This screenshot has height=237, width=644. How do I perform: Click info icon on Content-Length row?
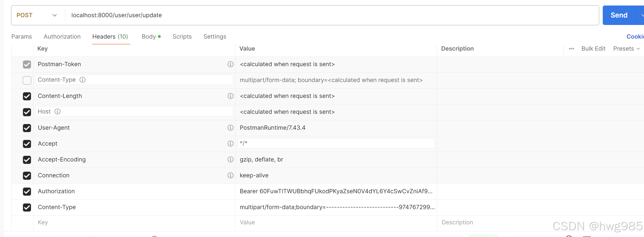(231, 96)
